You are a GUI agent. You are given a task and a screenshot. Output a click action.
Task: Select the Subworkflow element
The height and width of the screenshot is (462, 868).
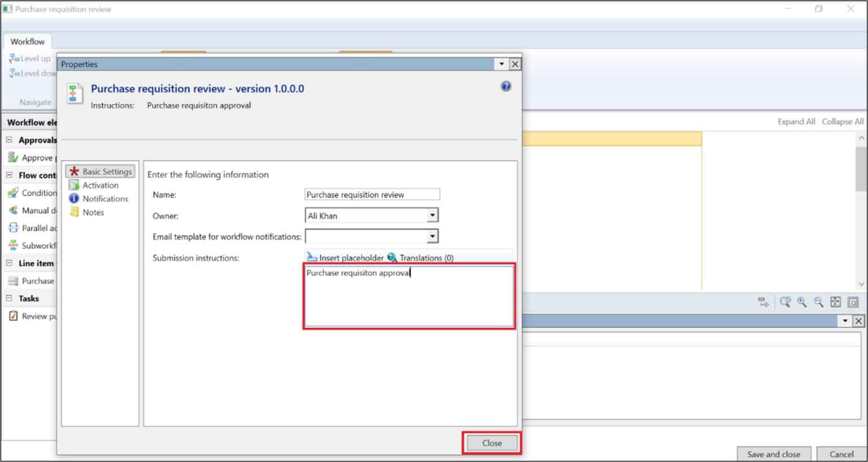click(x=34, y=245)
